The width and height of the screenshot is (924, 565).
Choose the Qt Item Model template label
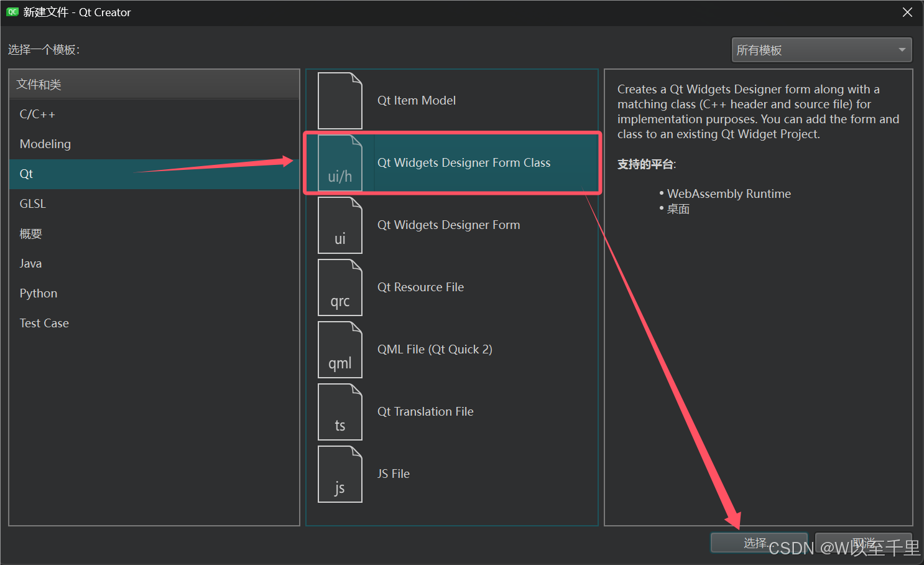[417, 101]
